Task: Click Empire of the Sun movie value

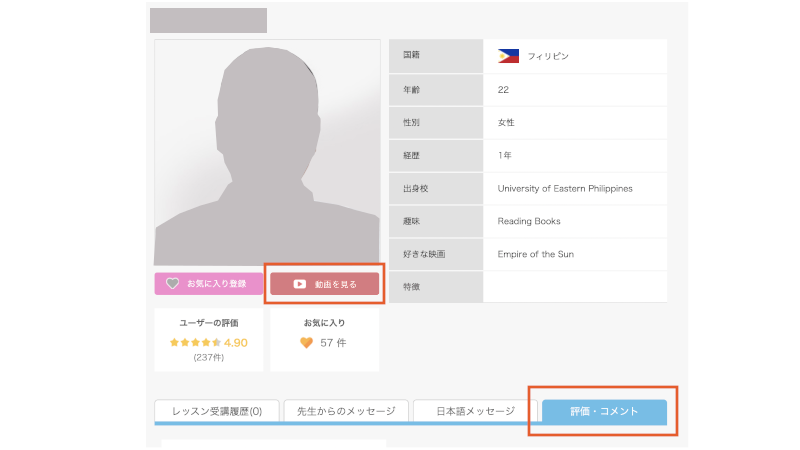Action: click(535, 254)
